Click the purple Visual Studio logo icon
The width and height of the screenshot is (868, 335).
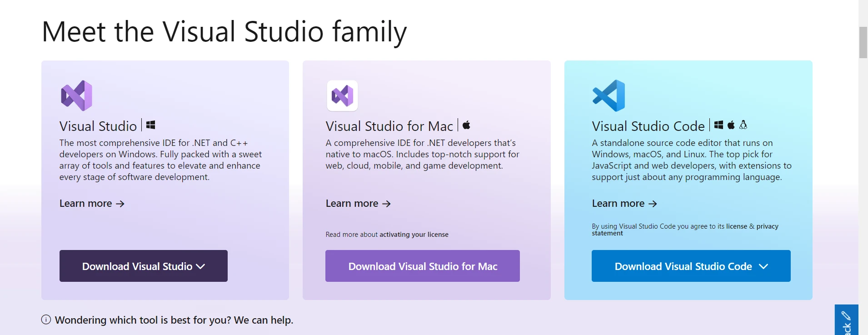point(76,95)
